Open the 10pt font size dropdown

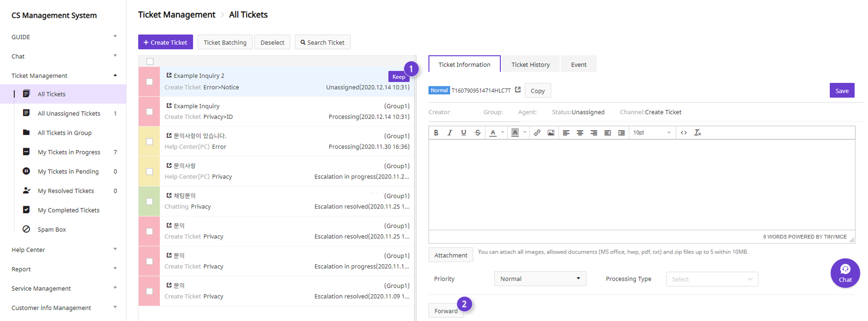[652, 132]
